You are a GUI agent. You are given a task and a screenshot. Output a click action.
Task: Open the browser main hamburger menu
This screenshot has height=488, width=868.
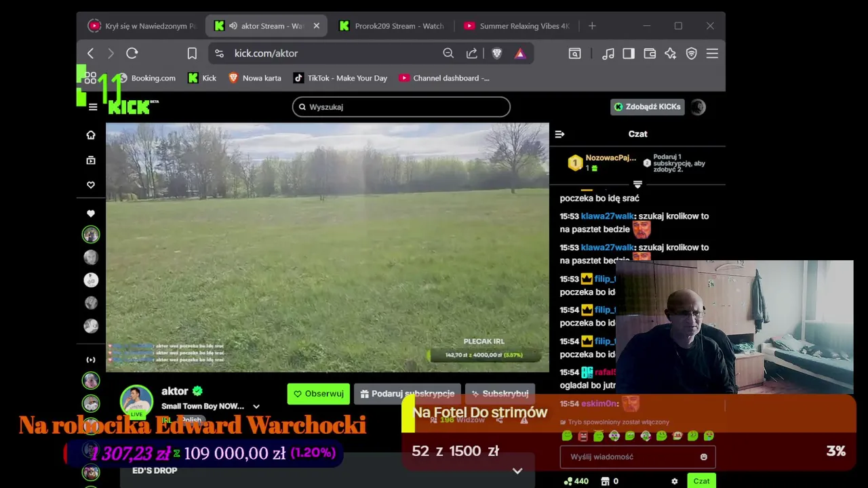coord(712,54)
